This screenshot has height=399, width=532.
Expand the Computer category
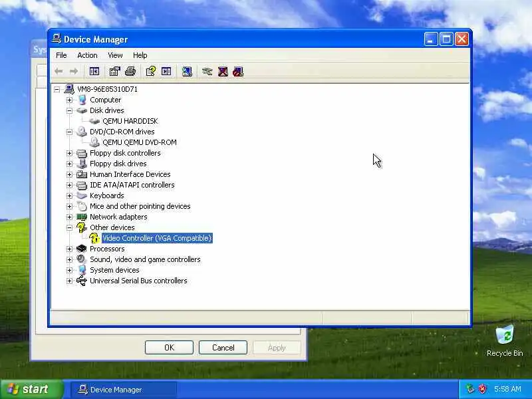click(x=70, y=100)
